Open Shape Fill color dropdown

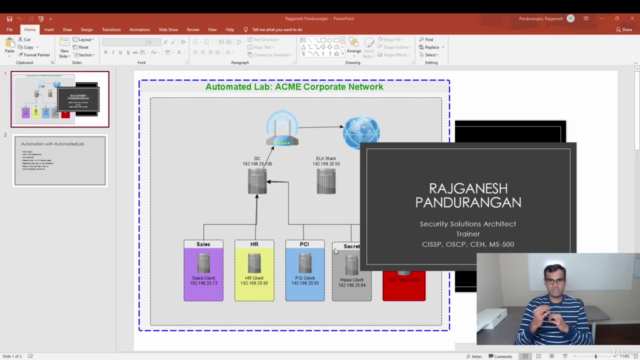point(391,40)
